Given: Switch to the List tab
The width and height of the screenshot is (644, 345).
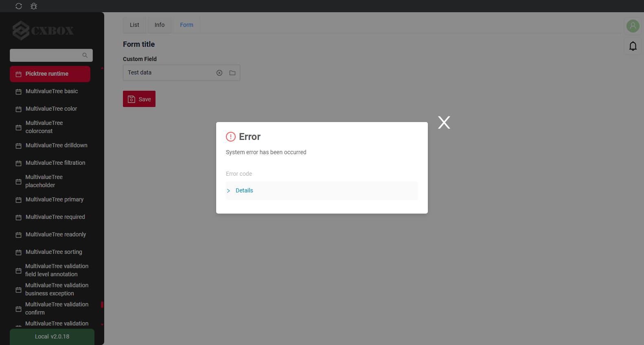Looking at the screenshot, I should 134,25.
